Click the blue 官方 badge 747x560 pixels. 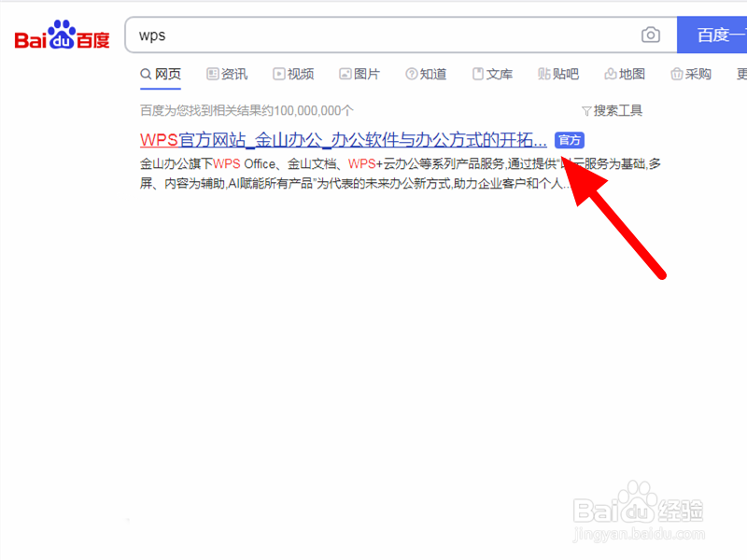570,141
